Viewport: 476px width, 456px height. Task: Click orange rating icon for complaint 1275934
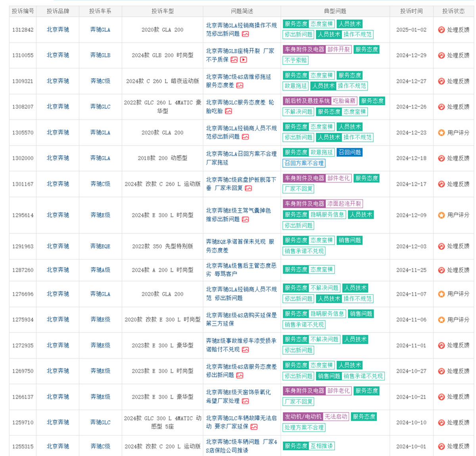(441, 320)
